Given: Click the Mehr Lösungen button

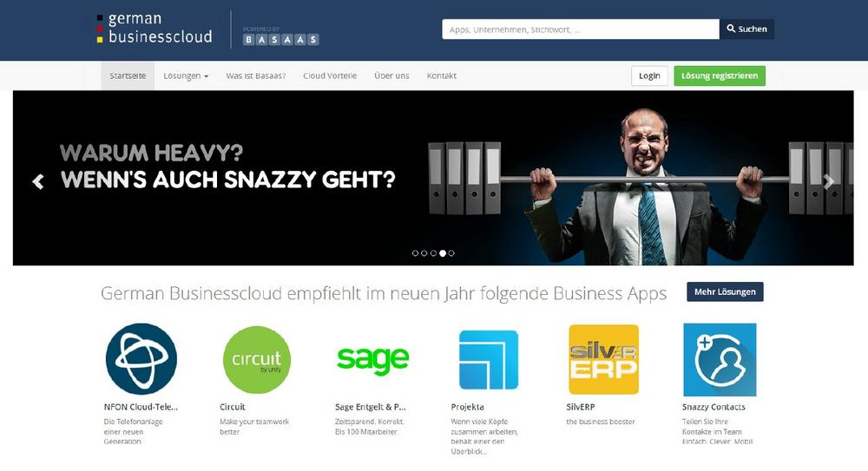Looking at the screenshot, I should pos(725,291).
